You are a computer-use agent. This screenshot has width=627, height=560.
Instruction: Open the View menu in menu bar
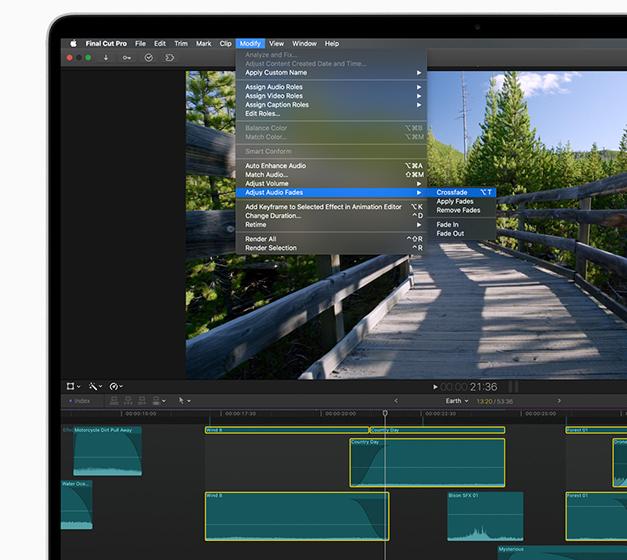(276, 44)
